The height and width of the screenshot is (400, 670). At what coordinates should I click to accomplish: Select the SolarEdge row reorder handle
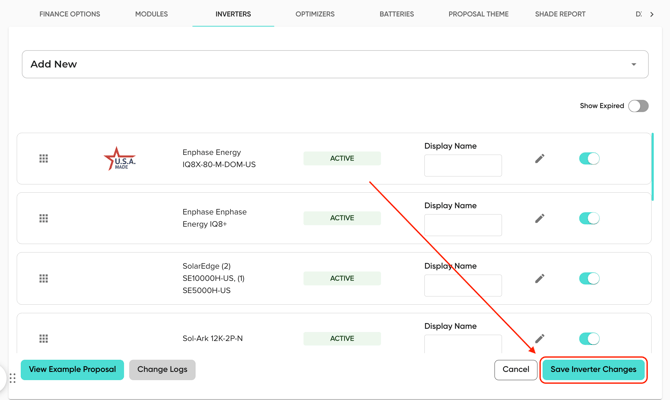tap(43, 279)
